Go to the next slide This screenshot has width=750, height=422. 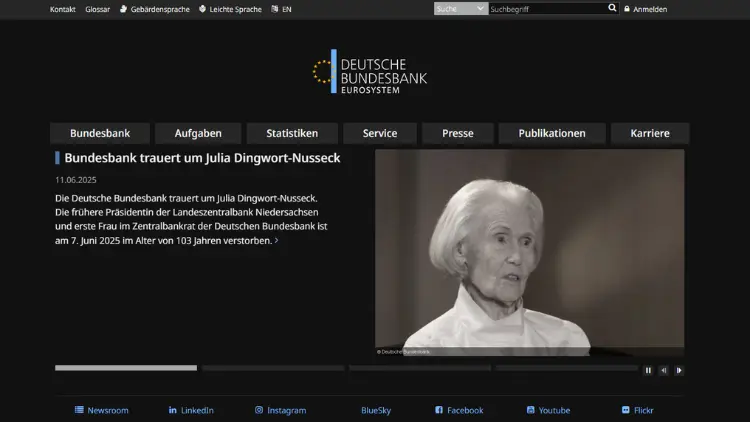(x=679, y=370)
